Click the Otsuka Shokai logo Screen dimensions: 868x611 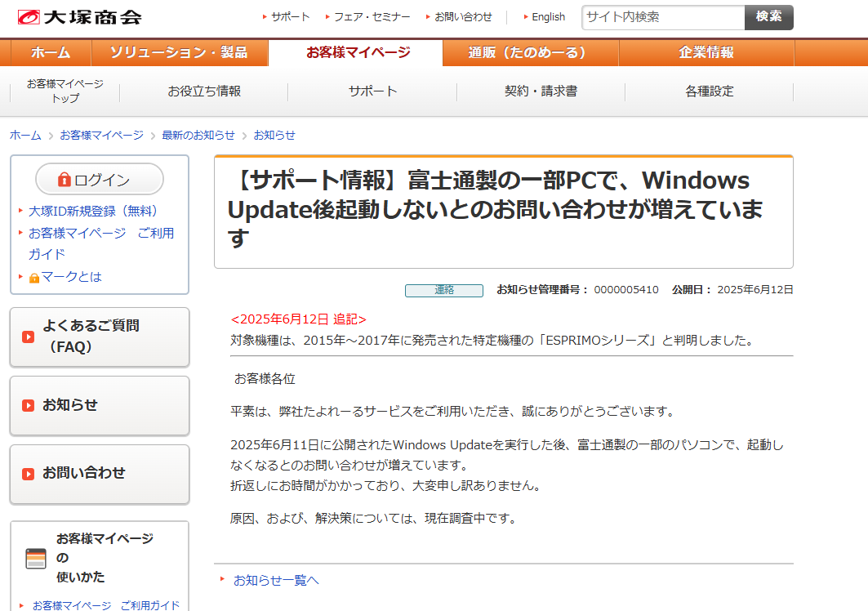tap(79, 16)
